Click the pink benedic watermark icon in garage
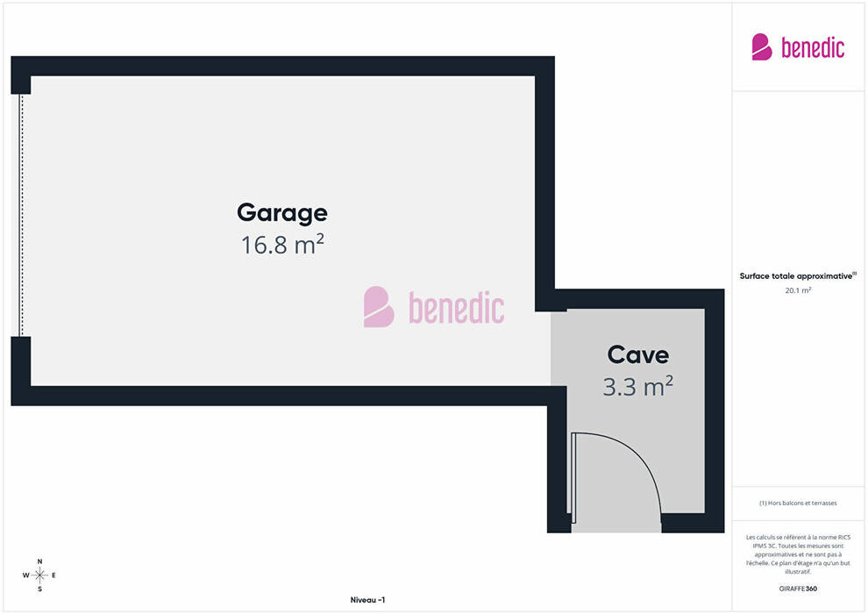 (x=379, y=307)
